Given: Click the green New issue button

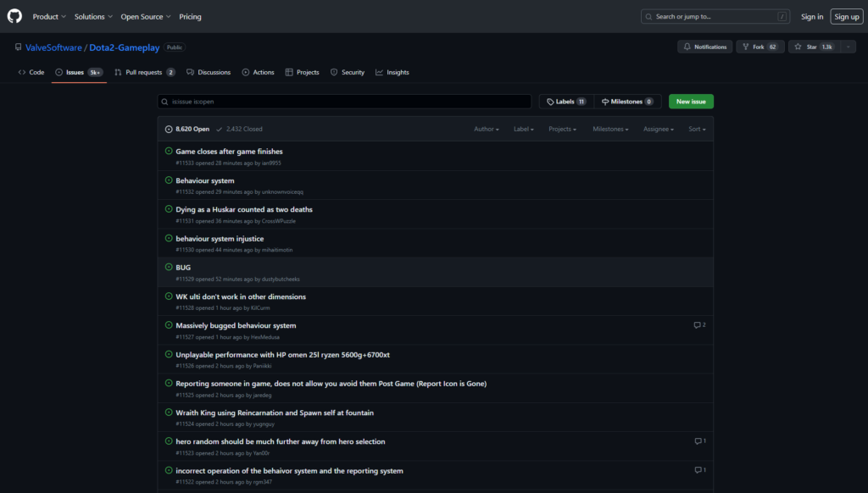Looking at the screenshot, I should click(x=691, y=102).
